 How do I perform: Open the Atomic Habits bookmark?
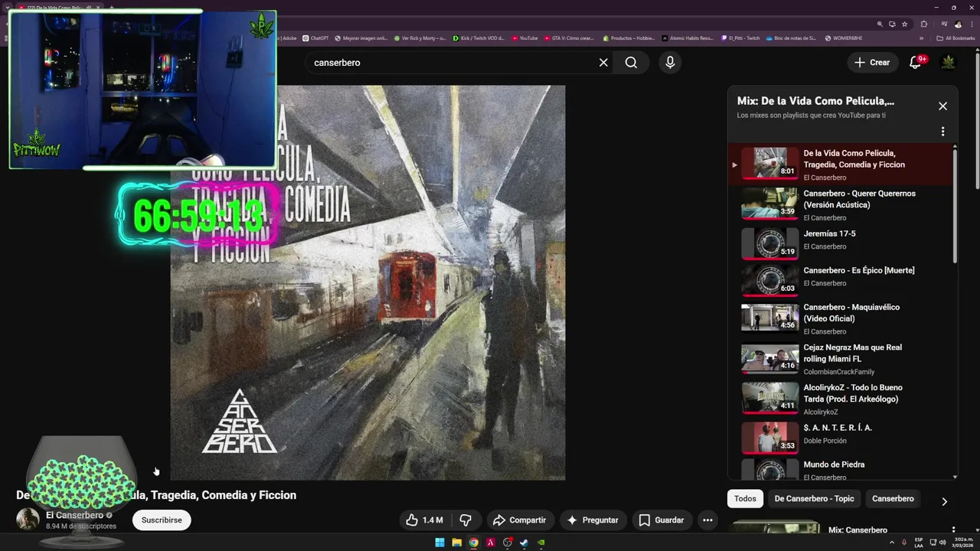pyautogui.click(x=688, y=38)
